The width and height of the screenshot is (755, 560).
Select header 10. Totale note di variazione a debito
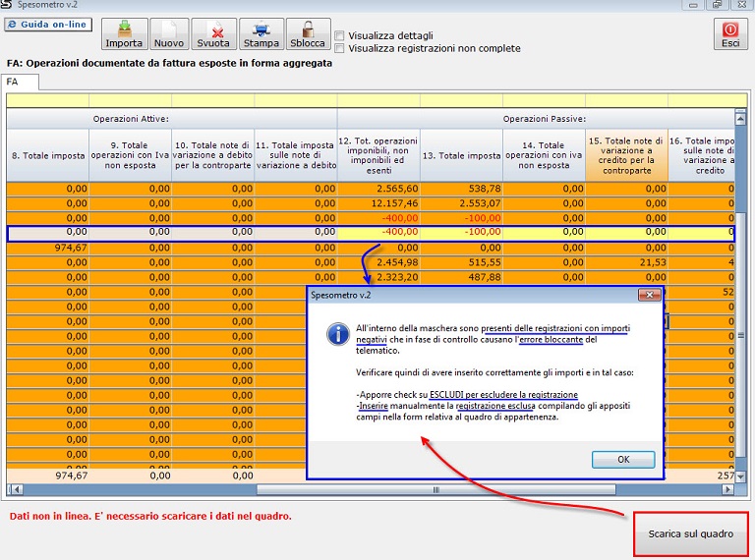tap(212, 155)
